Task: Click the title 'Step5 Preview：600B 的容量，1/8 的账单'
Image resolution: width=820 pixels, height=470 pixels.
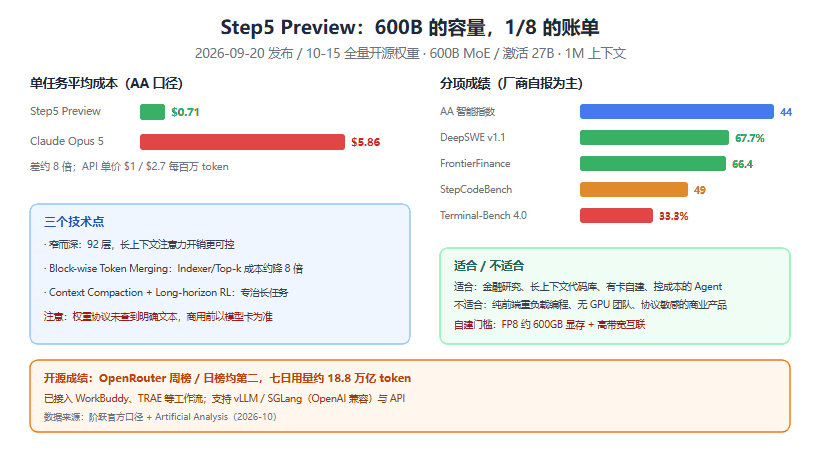Action: pyautogui.click(x=409, y=27)
